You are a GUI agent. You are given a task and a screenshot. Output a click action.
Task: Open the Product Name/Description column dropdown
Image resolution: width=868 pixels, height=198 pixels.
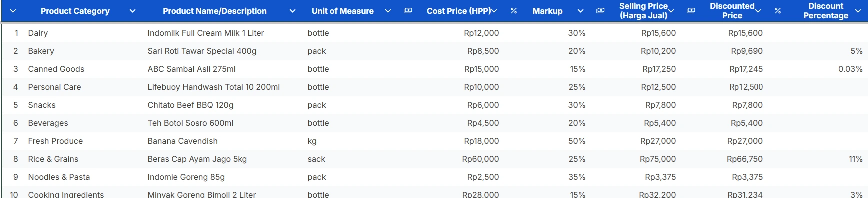(x=292, y=11)
